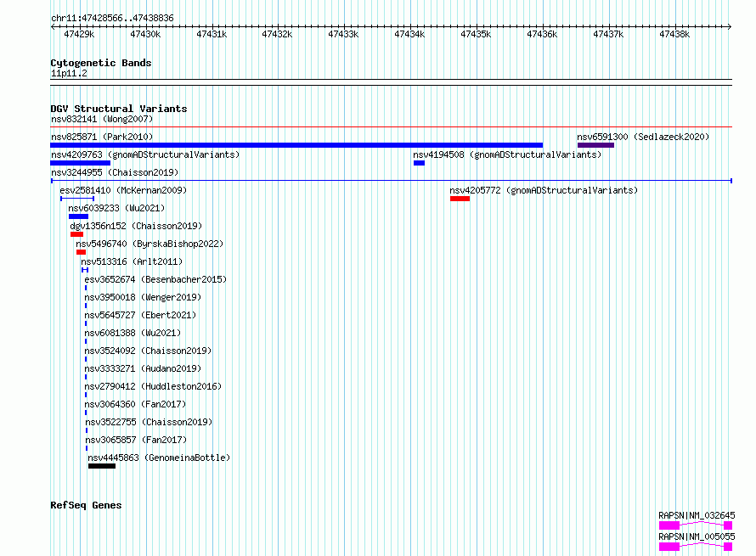Click the DGV Structural Variants heading

click(119, 109)
